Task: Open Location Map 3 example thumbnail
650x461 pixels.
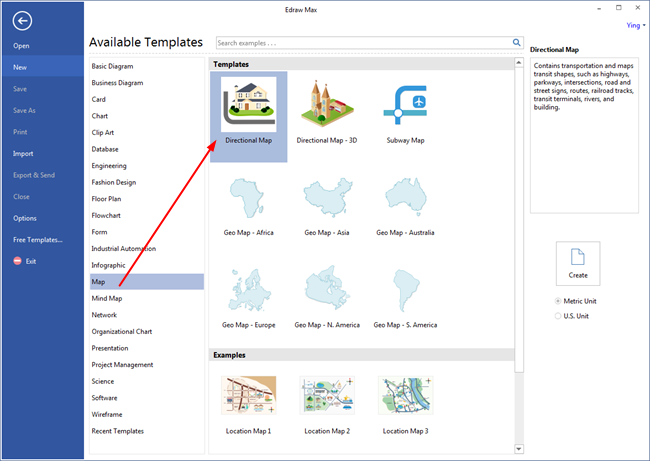Action: [x=405, y=395]
